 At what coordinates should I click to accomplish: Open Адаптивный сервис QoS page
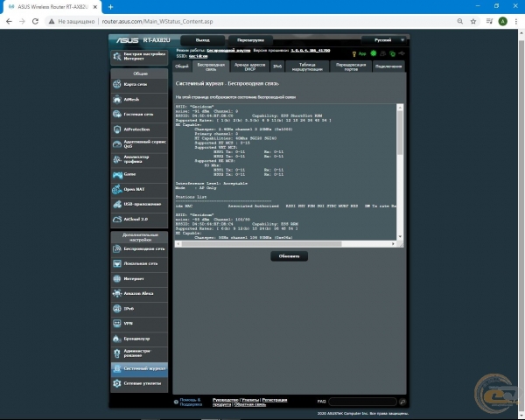(x=139, y=144)
